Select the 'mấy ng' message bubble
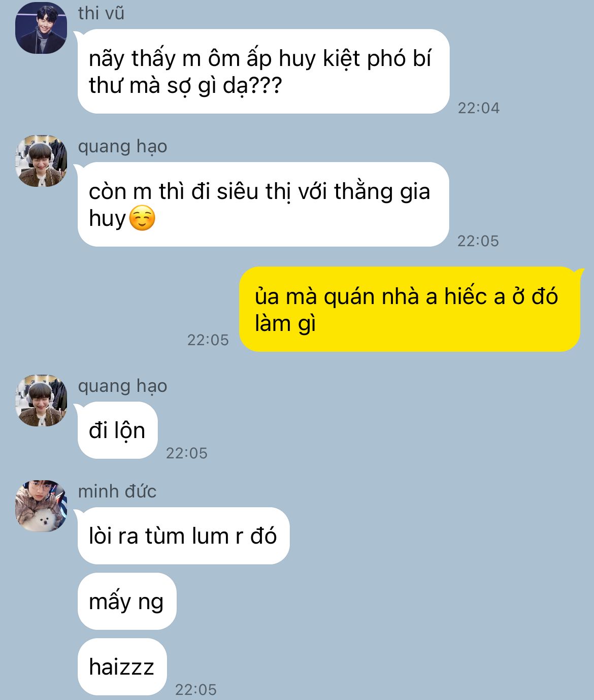 click(x=127, y=602)
